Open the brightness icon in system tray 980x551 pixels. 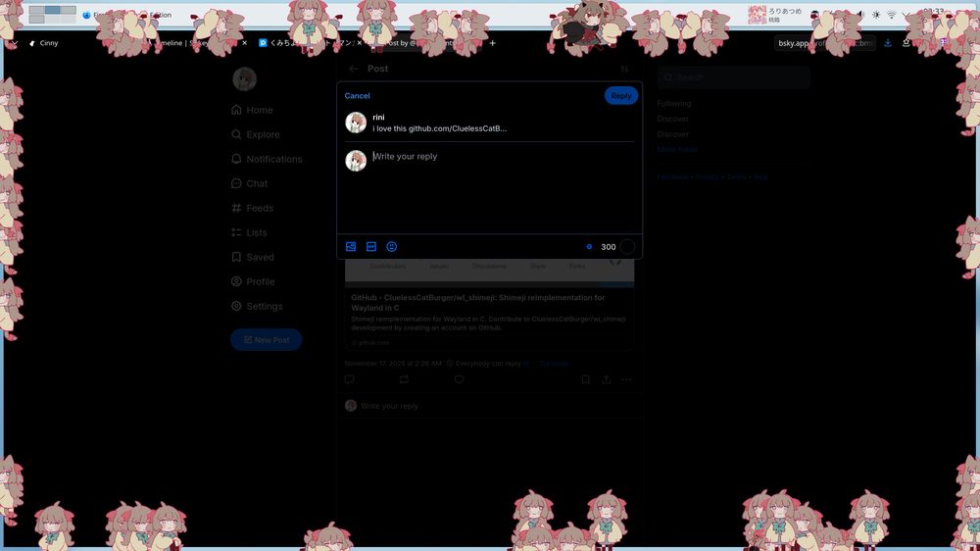point(876,15)
